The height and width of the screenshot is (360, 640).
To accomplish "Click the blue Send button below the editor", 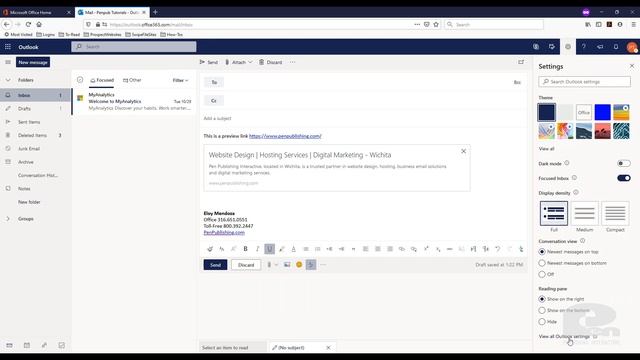I will click(215, 264).
